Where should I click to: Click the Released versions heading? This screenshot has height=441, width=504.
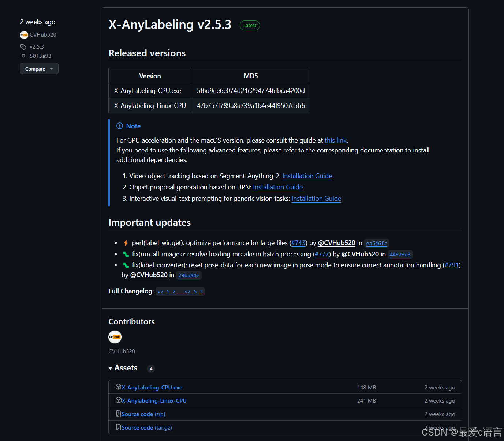tap(147, 53)
